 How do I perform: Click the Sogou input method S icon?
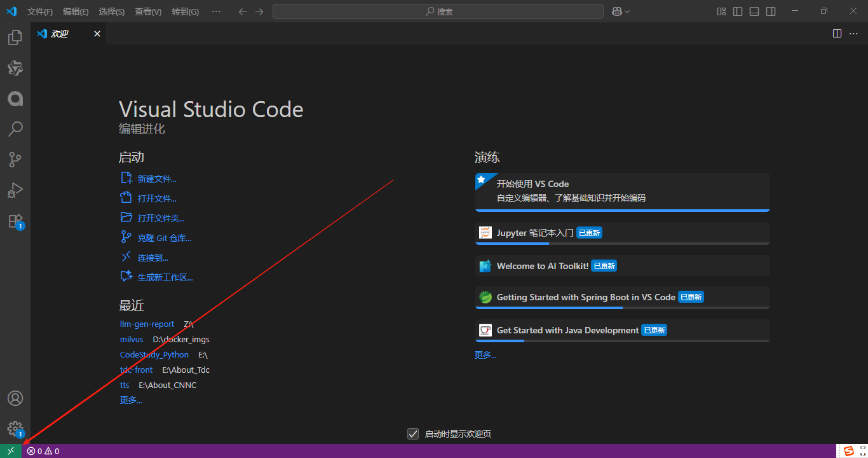tap(850, 451)
